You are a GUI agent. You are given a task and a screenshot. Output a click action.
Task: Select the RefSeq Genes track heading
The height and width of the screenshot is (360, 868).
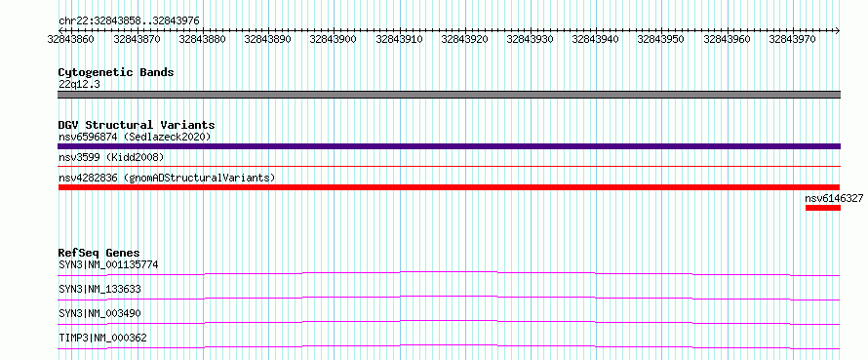(99, 253)
